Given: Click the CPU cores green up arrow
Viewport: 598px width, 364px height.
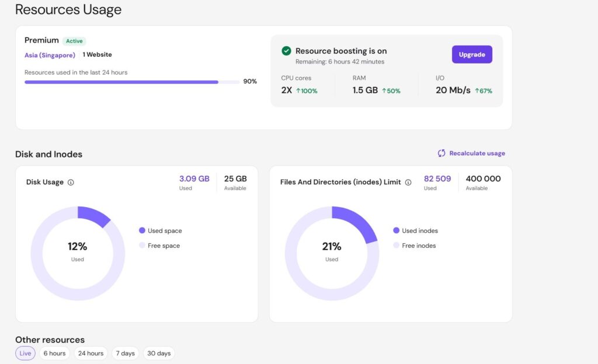Looking at the screenshot, I should (x=298, y=91).
